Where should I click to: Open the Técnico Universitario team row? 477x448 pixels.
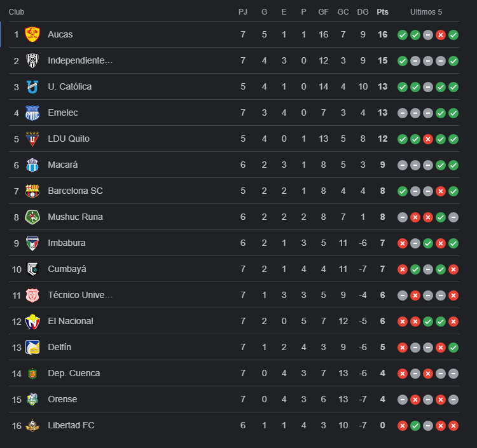[x=80, y=295]
